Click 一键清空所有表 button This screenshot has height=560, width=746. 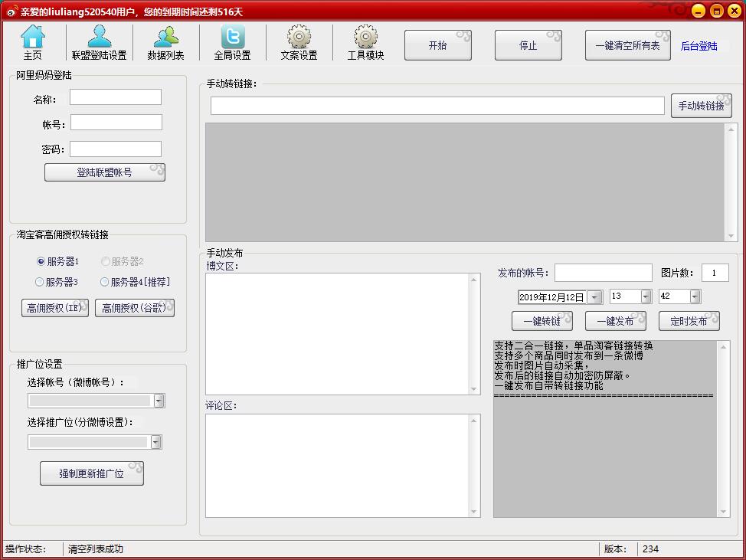click(x=627, y=45)
